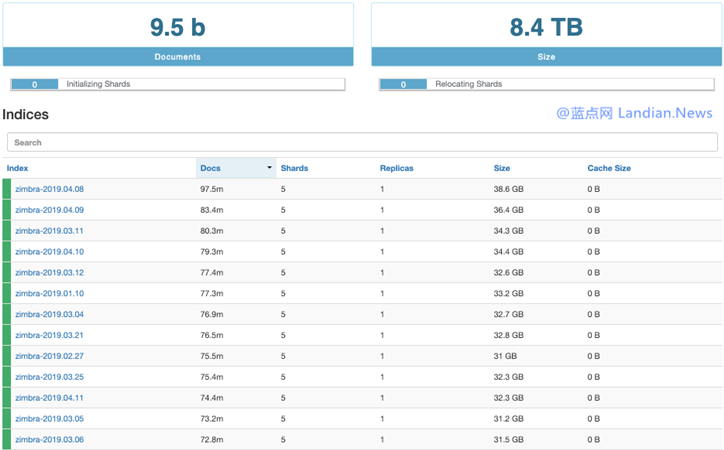This screenshot has height=450, width=724.
Task: Click the Search indices input field
Action: point(362,143)
